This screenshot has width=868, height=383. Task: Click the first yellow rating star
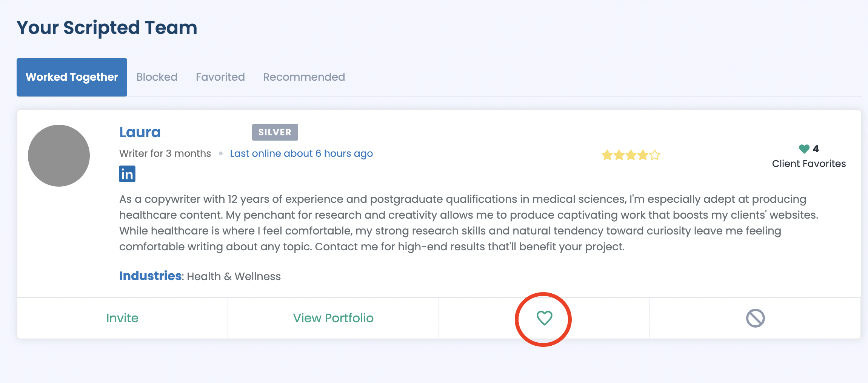(x=607, y=155)
